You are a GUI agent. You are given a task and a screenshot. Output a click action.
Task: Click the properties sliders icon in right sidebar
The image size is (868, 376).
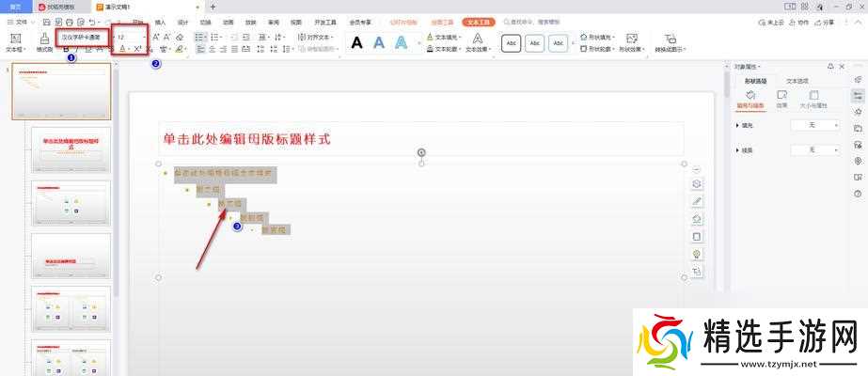[x=858, y=96]
